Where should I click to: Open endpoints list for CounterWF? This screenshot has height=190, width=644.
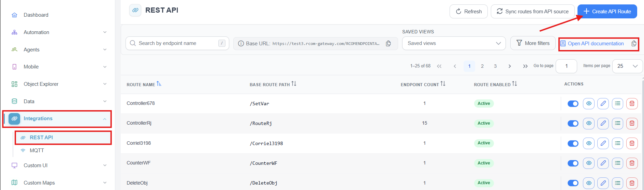click(617, 163)
